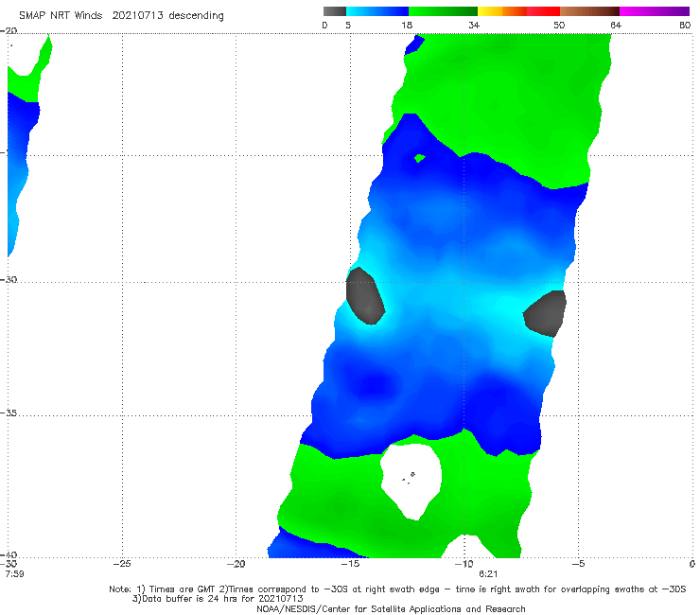Click the color bar label '64'
700x615 pixels.
point(616,25)
